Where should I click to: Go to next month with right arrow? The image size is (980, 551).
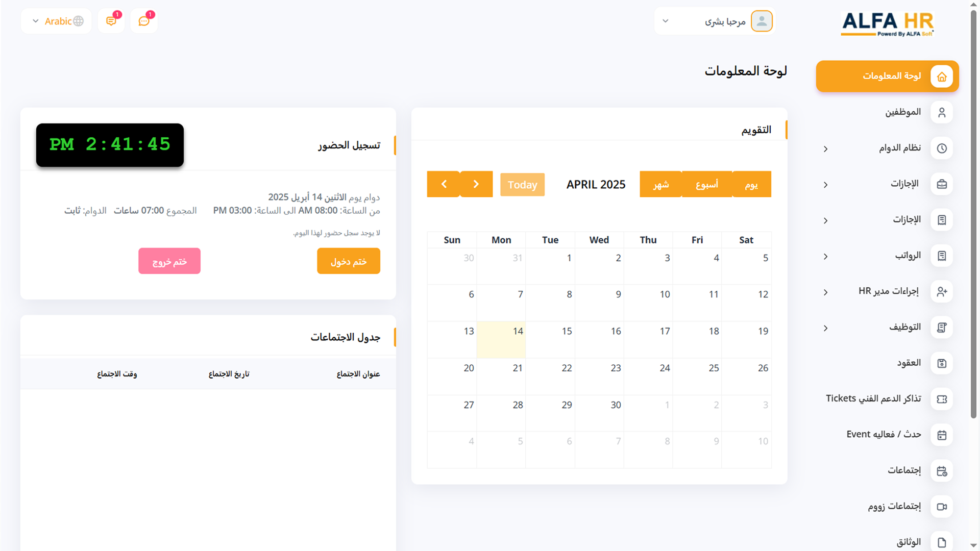click(476, 184)
